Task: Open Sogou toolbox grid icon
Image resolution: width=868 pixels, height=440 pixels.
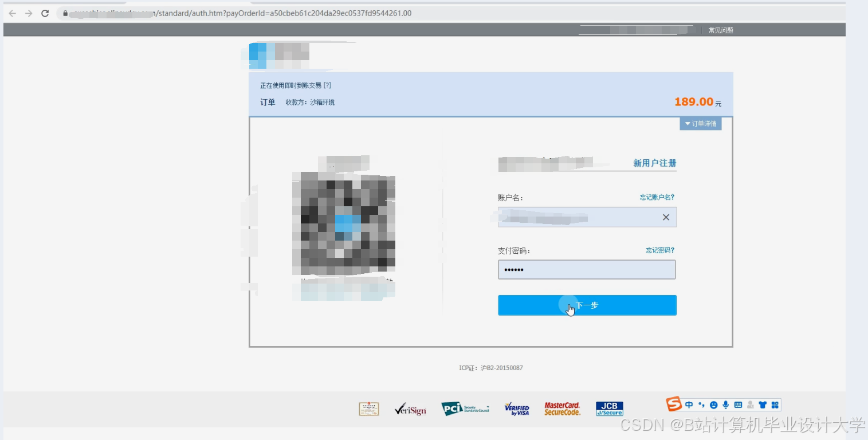Action: point(775,405)
